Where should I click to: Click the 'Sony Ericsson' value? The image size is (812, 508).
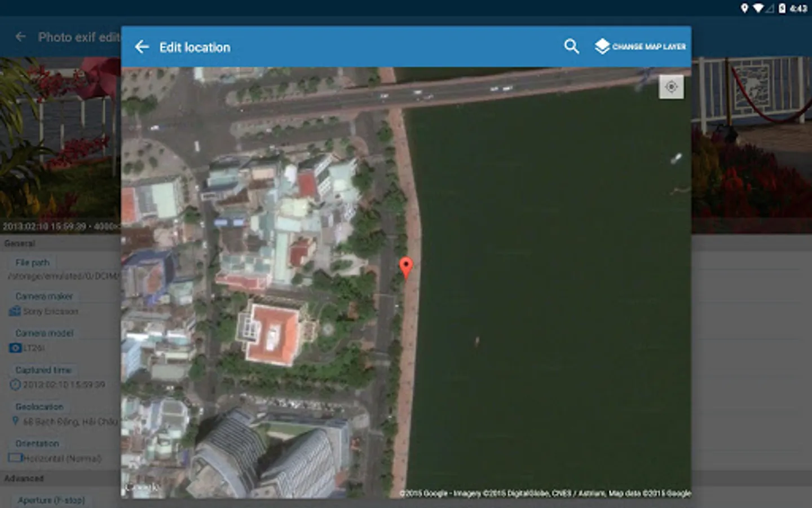click(x=51, y=311)
